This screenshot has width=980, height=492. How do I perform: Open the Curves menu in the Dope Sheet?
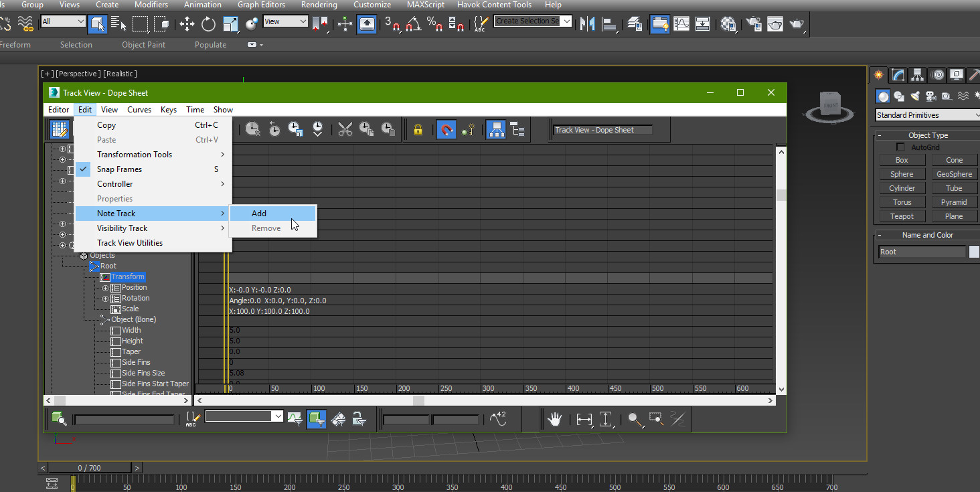(x=139, y=109)
